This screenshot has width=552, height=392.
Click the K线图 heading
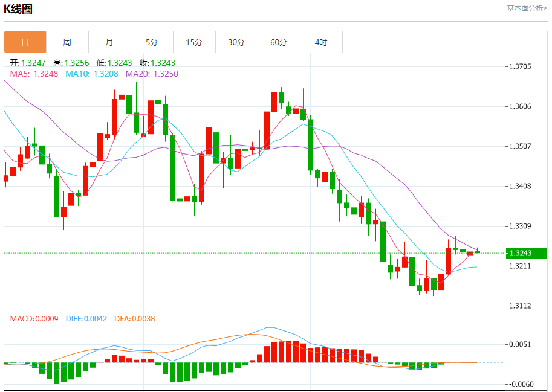pos(18,9)
